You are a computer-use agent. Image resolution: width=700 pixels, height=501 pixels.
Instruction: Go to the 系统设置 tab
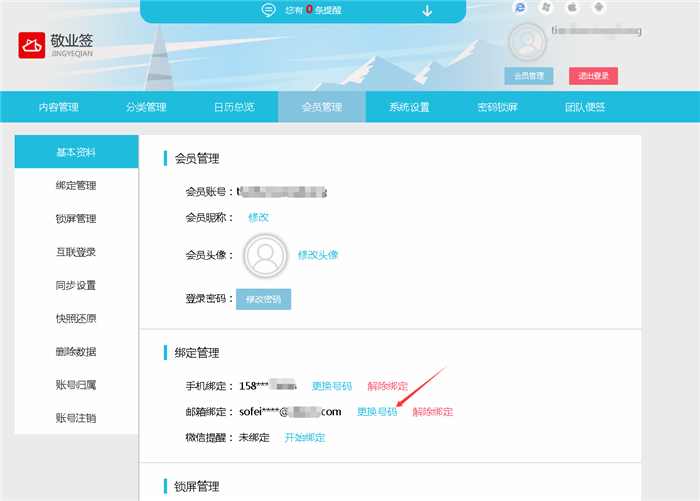pos(409,107)
